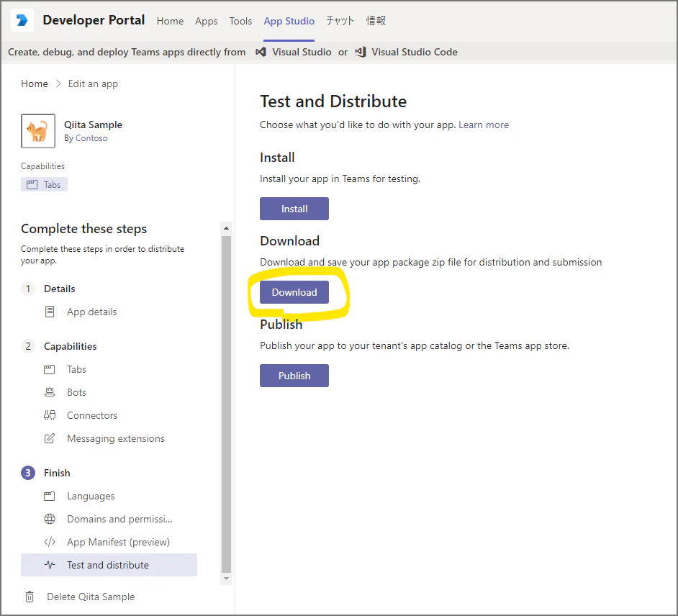Click the Messaging extensions edit icon
678x616 pixels.
[x=50, y=438]
